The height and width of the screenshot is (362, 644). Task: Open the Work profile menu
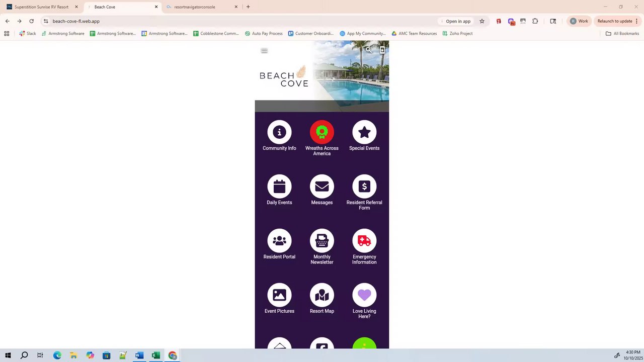(x=579, y=21)
